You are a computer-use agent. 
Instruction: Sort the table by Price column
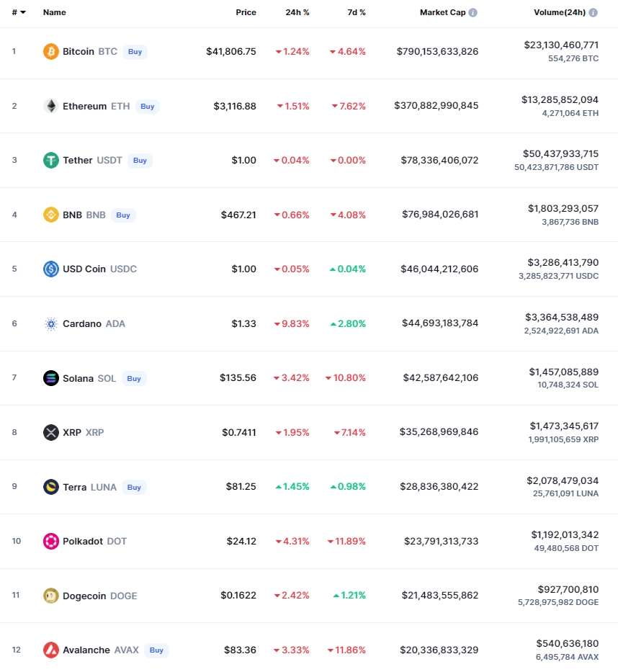coord(246,12)
